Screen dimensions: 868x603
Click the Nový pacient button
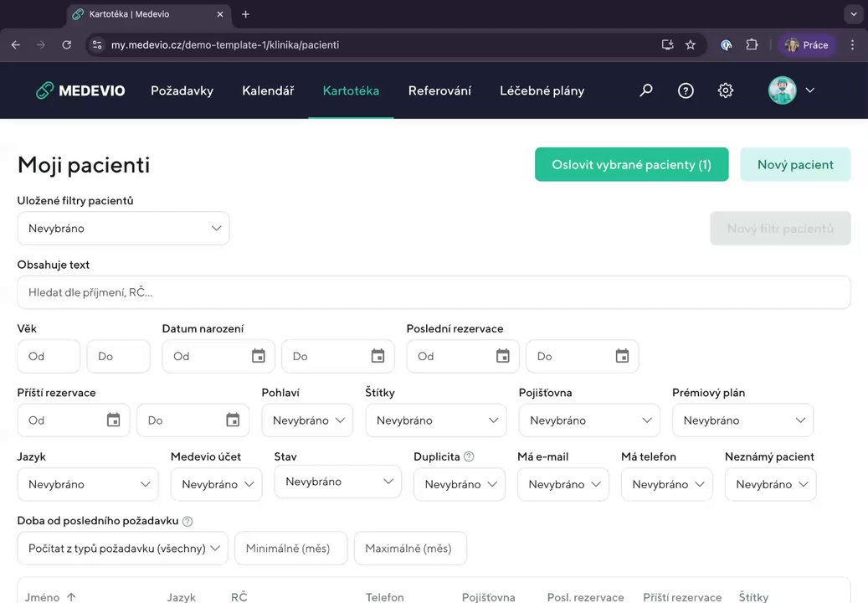click(x=795, y=165)
